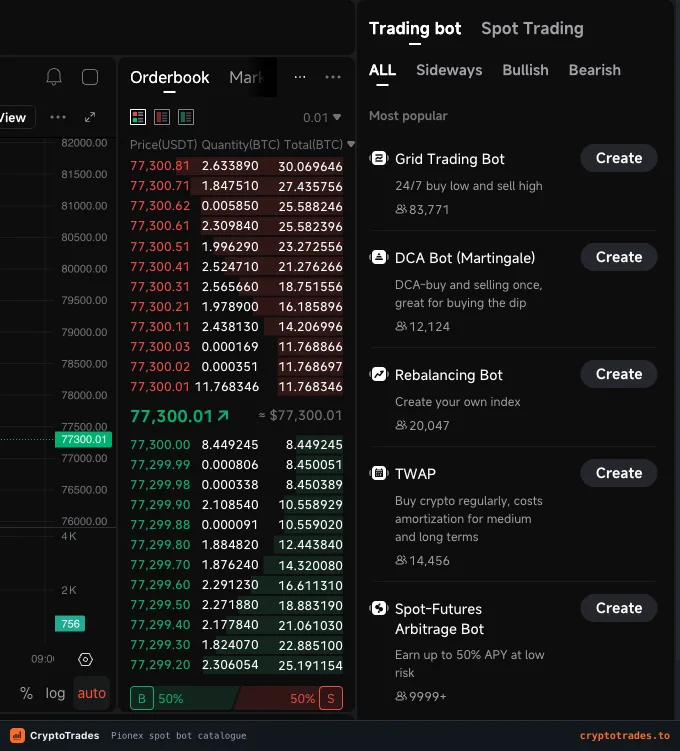
Task: Open the 0.01 price precision dropdown
Action: [x=322, y=117]
